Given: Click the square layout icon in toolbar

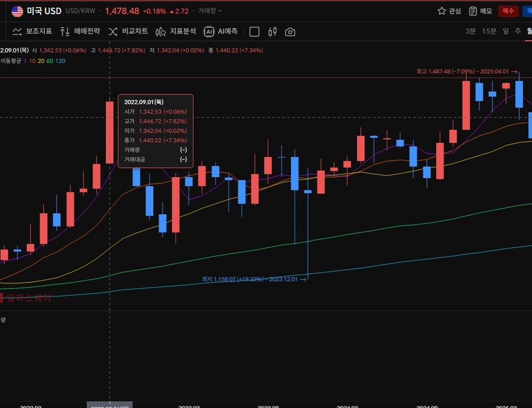Looking at the screenshot, I should (x=254, y=31).
